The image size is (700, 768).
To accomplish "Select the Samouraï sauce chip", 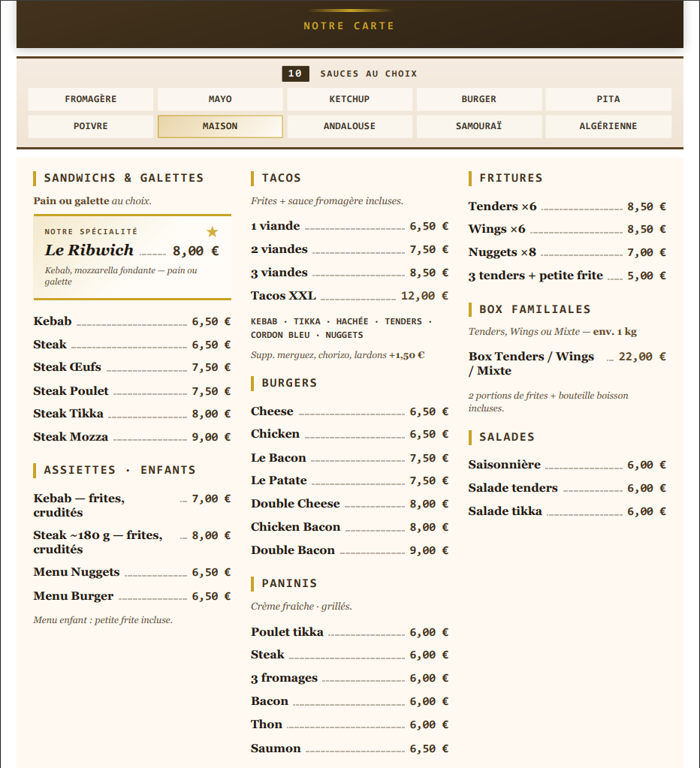I will 478,126.
